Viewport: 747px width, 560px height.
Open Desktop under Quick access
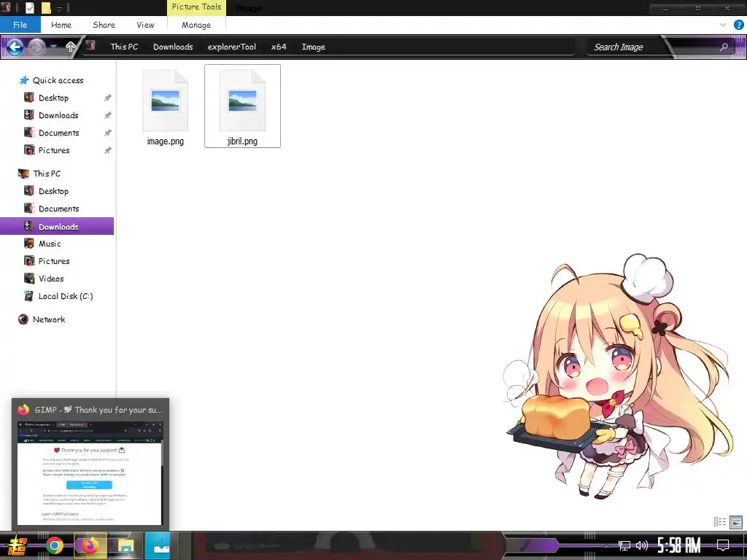[x=53, y=98]
